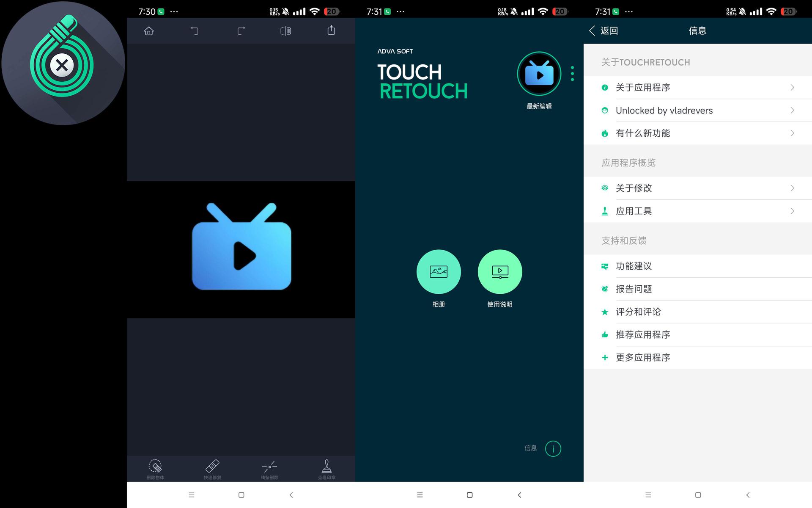Tap the 信息 info circle icon
The height and width of the screenshot is (508, 812).
pyautogui.click(x=553, y=449)
